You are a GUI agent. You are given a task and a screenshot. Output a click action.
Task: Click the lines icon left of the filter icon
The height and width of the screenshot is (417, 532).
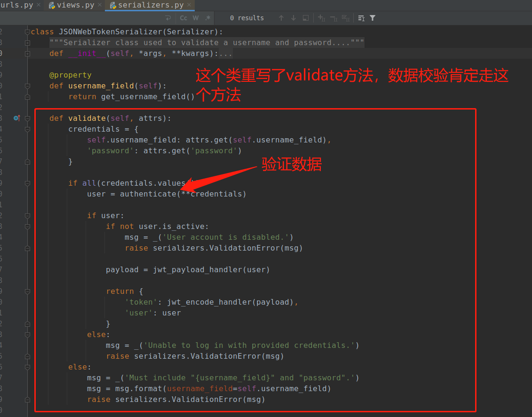(361, 18)
